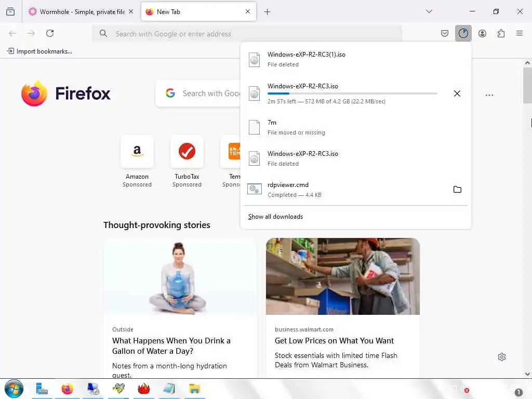Toggle the Downloads panel toolbar button
Image resolution: width=532 pixels, height=399 pixels.
463,33
